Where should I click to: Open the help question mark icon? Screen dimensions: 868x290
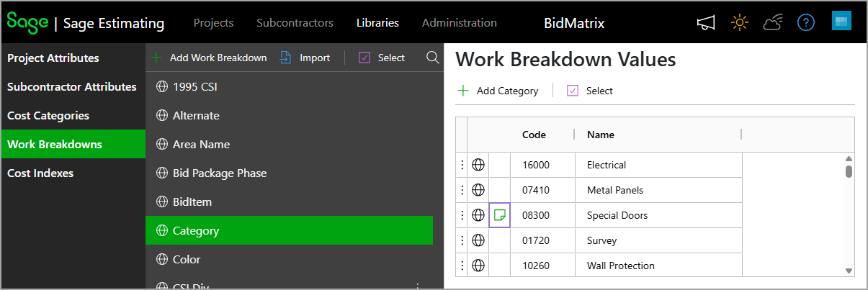point(805,23)
